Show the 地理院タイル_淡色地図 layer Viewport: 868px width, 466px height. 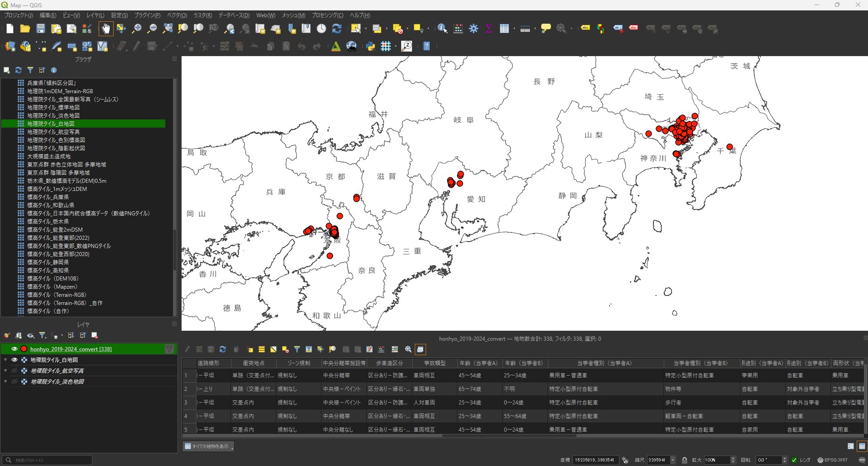coord(14,381)
